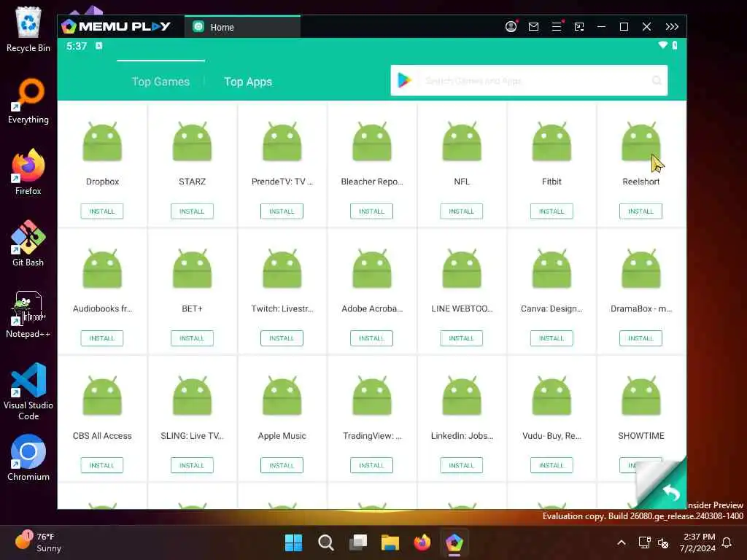Install Dropbox
The image size is (747, 560).
click(102, 211)
